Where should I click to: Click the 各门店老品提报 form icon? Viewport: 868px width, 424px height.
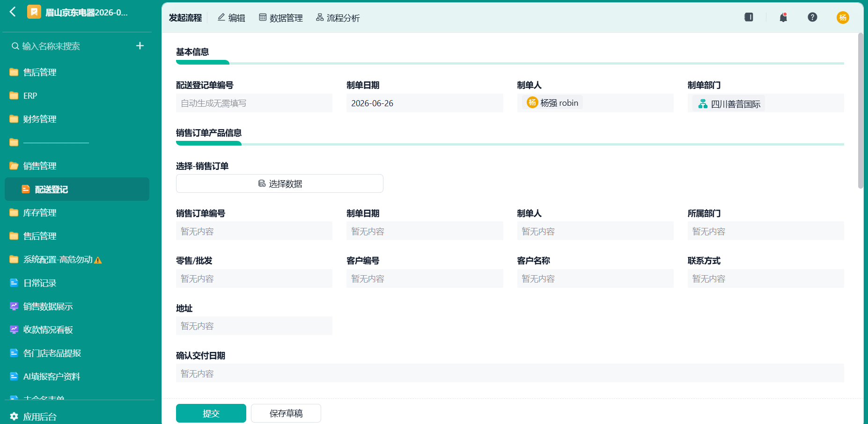pos(14,353)
